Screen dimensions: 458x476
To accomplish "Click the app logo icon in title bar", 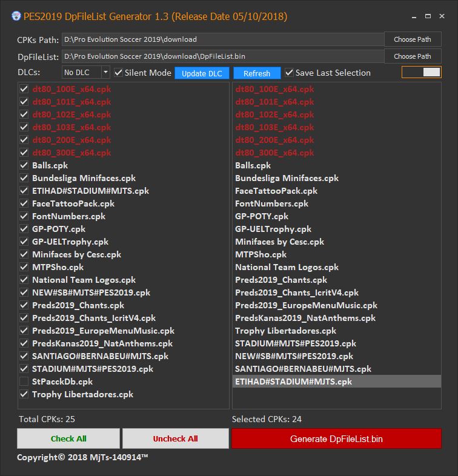I will (x=16, y=16).
